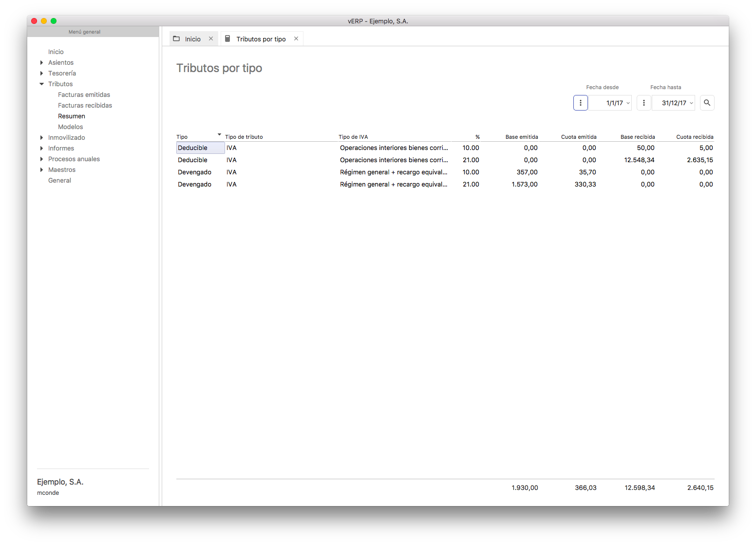Open the Fecha desde date dropdown

click(x=628, y=103)
